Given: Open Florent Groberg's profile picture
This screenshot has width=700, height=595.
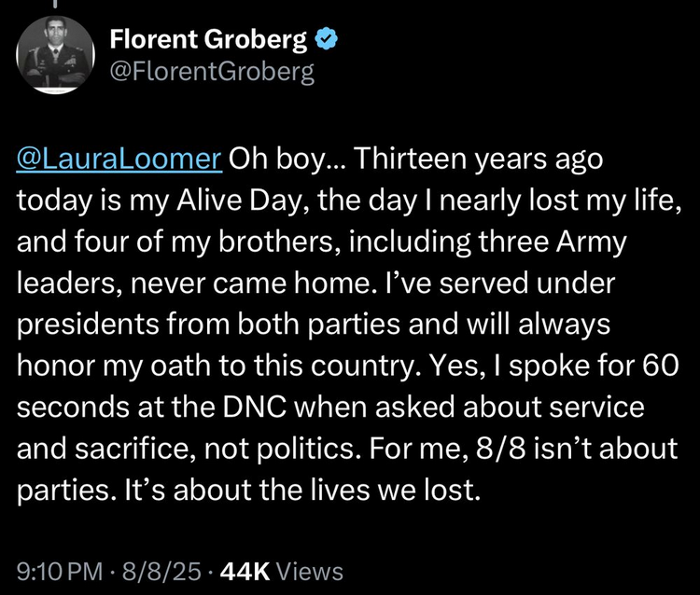Looking at the screenshot, I should click(55, 54).
